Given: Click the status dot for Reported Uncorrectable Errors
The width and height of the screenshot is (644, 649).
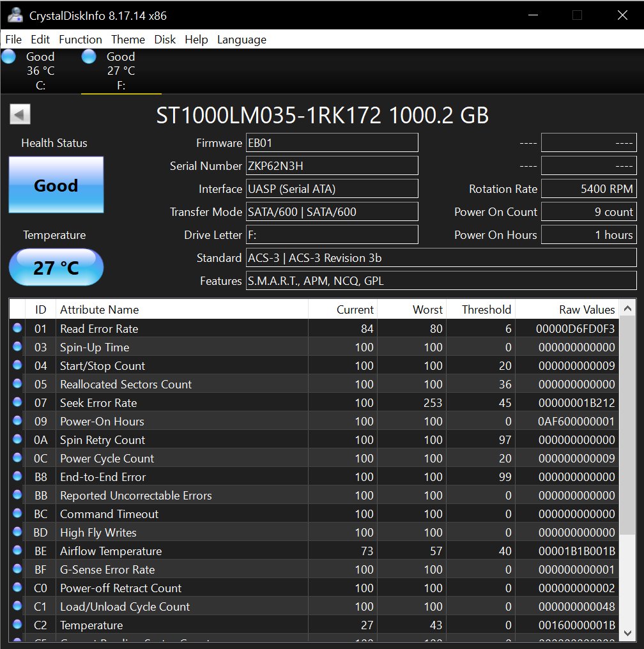Looking at the screenshot, I should click(17, 494).
